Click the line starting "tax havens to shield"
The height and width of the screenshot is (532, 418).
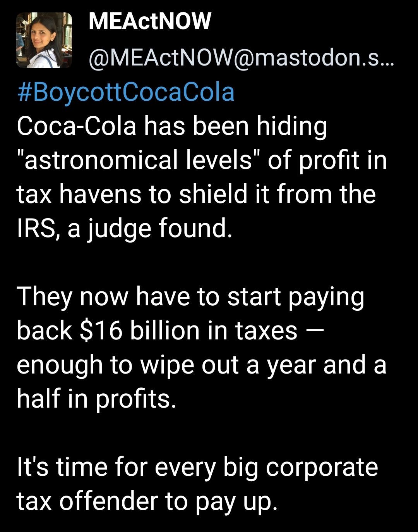click(196, 195)
